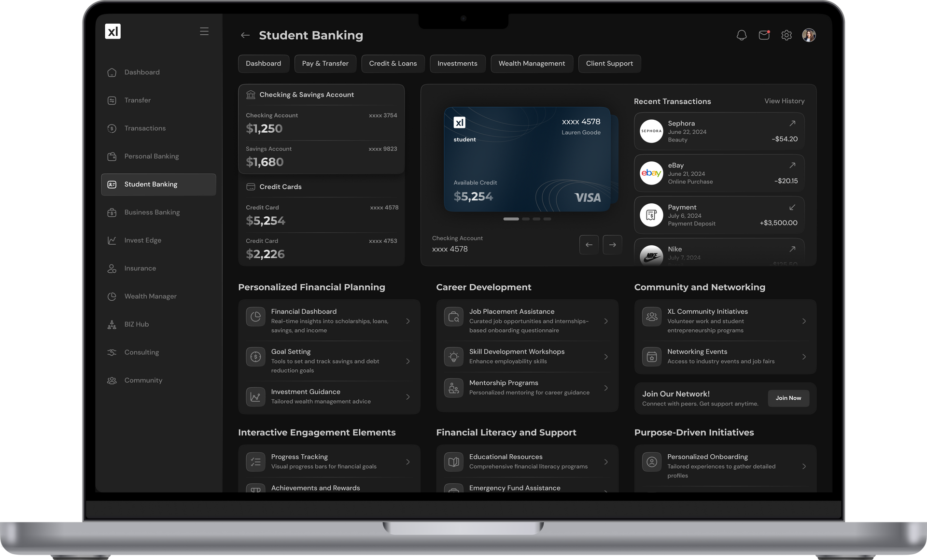Image resolution: width=927 pixels, height=560 pixels.
Task: Click the Mentorship Programs icon
Action: point(454,388)
